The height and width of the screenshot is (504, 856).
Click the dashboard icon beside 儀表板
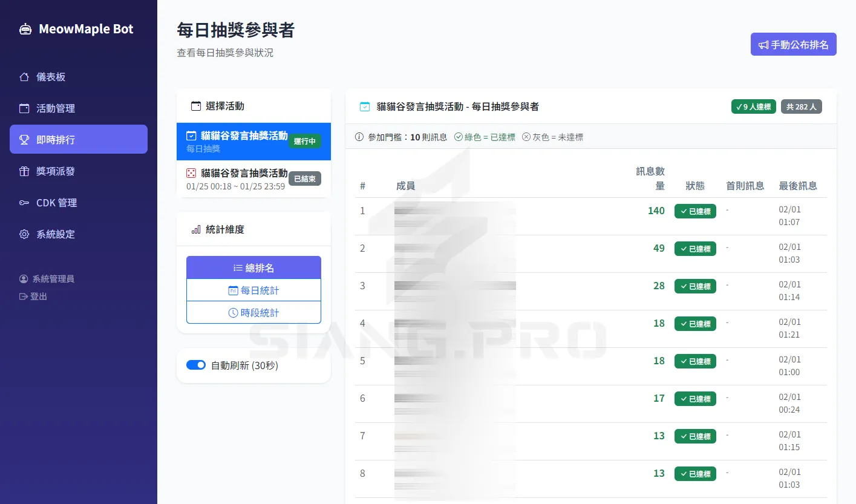pyautogui.click(x=24, y=77)
